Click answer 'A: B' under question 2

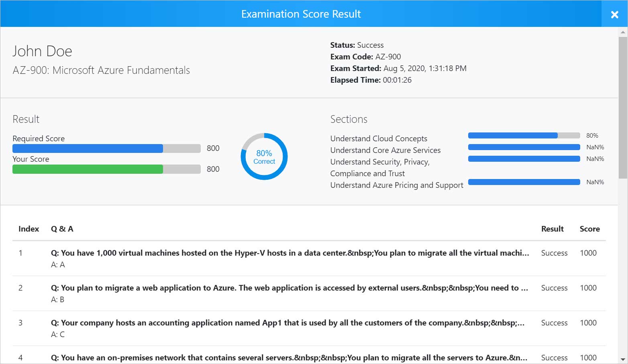pos(58,299)
